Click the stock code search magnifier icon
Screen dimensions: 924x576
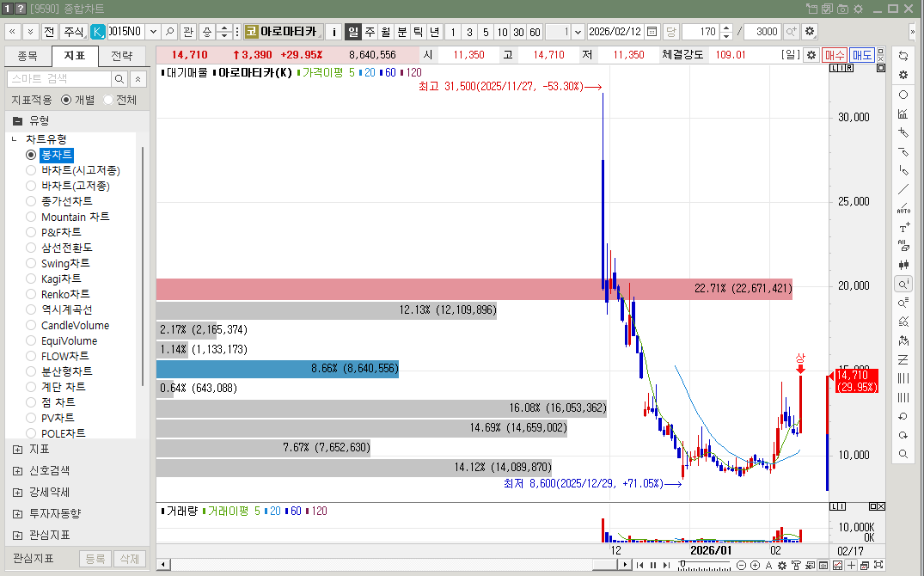169,32
